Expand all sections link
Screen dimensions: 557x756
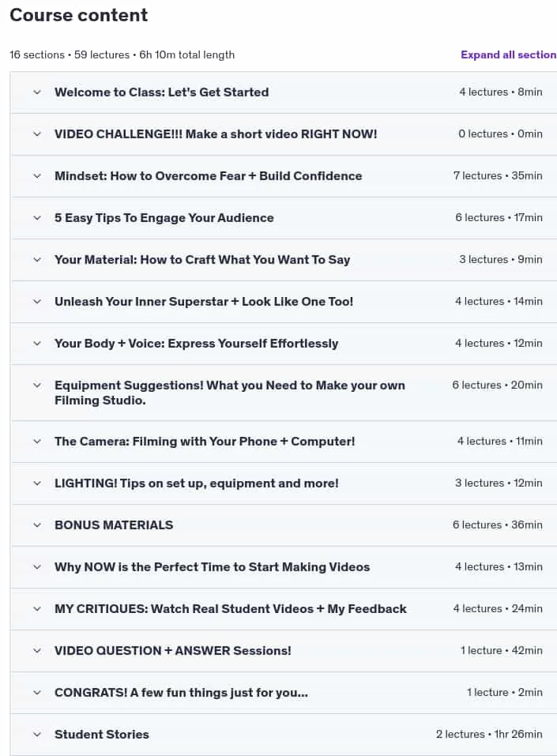(x=508, y=55)
